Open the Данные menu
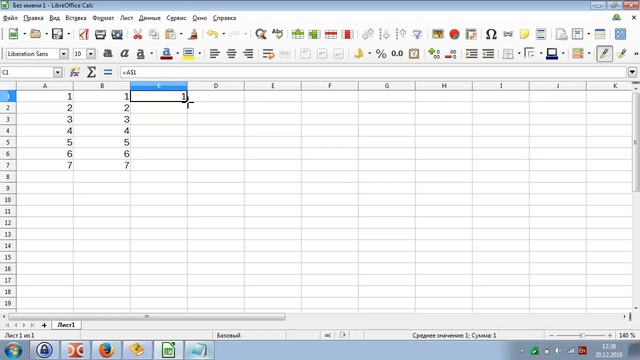Image resolution: width=640 pixels, height=360 pixels. coord(150,18)
